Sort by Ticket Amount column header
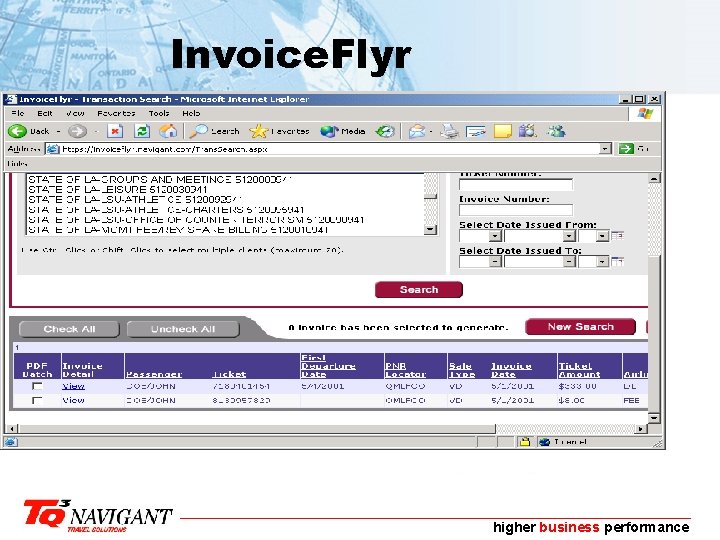The image size is (720, 540). [579, 370]
